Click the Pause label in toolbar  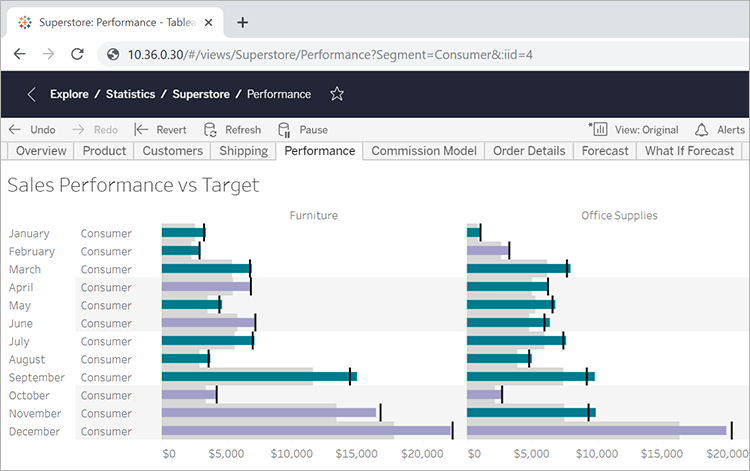[313, 130]
